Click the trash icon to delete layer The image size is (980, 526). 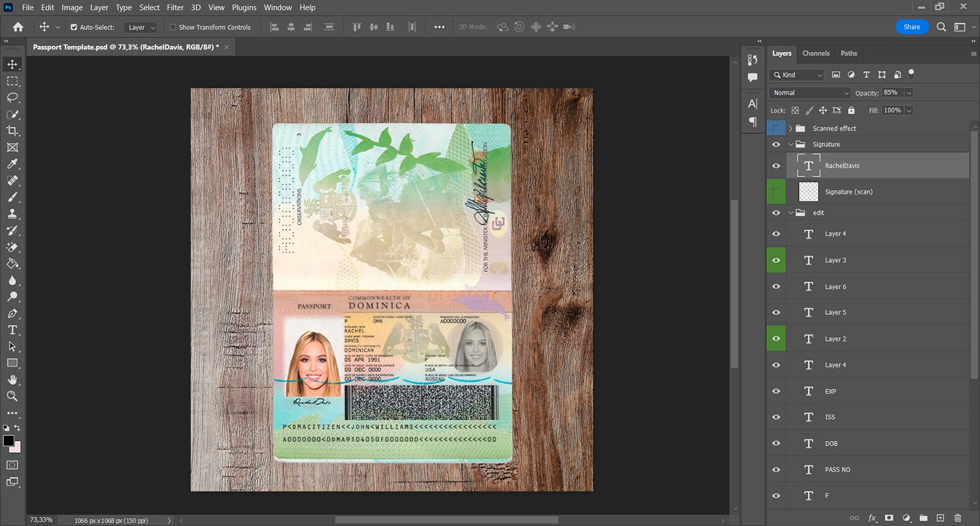pyautogui.click(x=958, y=518)
